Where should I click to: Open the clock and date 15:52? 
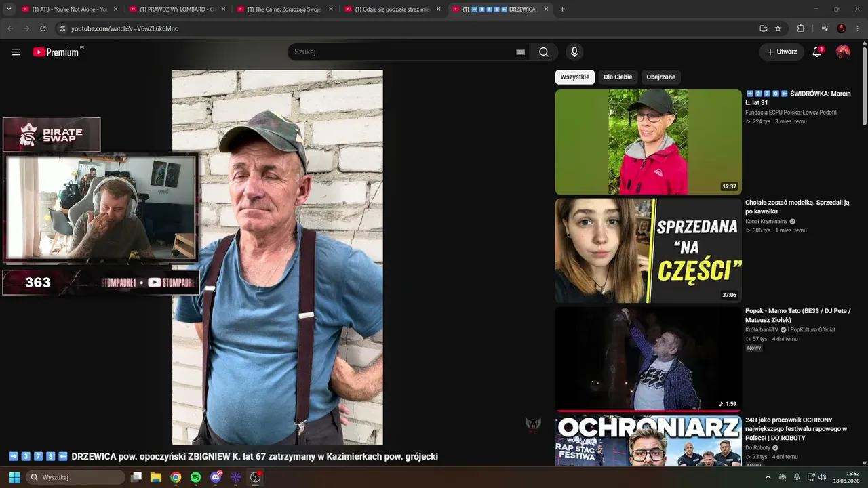coord(846,477)
